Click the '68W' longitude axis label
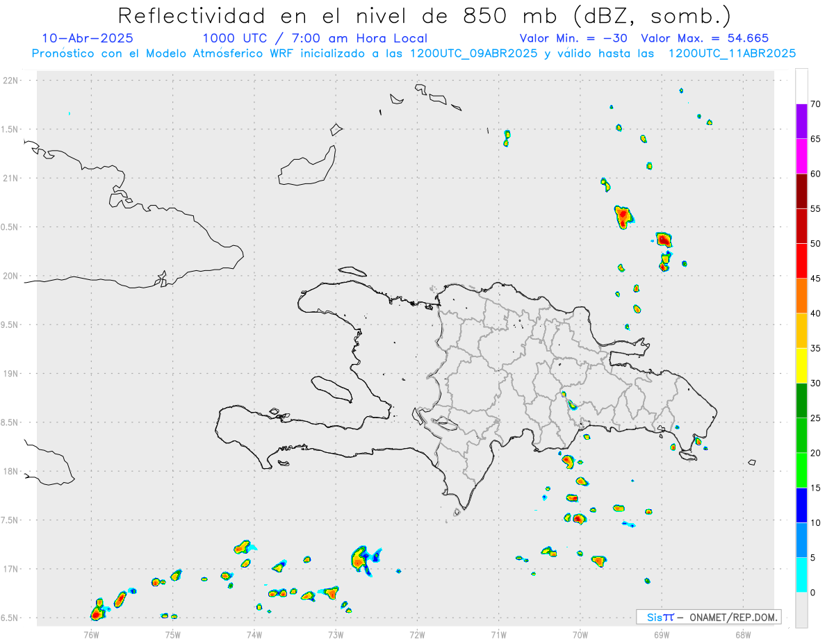The image size is (834, 644). tap(743, 634)
